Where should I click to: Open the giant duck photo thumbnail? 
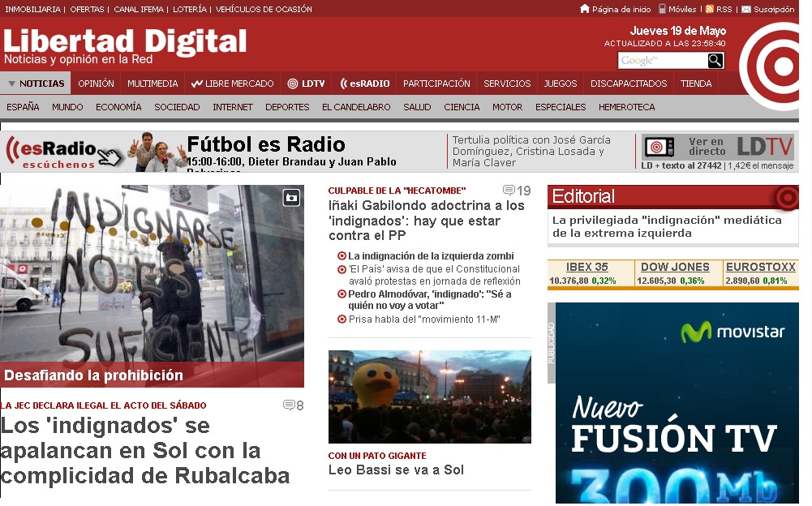click(x=429, y=397)
